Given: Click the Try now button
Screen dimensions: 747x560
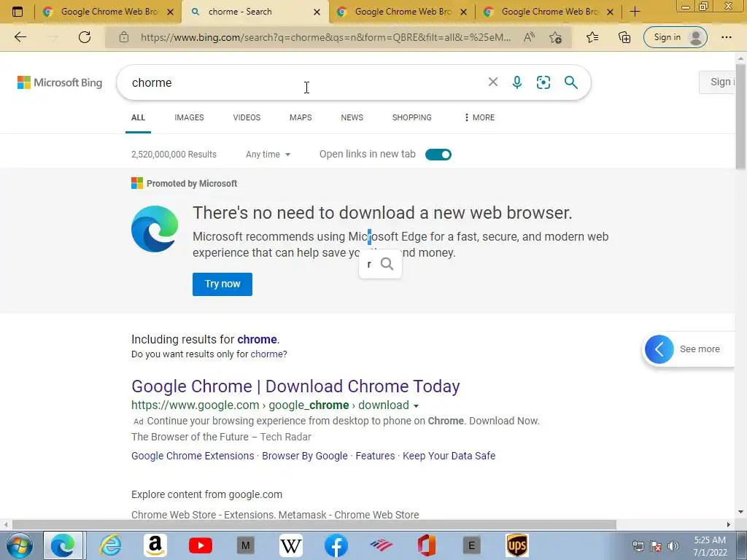Looking at the screenshot, I should click(x=222, y=284).
